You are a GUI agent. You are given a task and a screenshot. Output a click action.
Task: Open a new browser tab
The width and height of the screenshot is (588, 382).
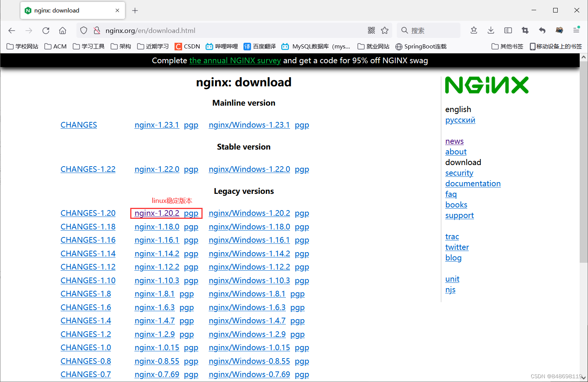[135, 11]
